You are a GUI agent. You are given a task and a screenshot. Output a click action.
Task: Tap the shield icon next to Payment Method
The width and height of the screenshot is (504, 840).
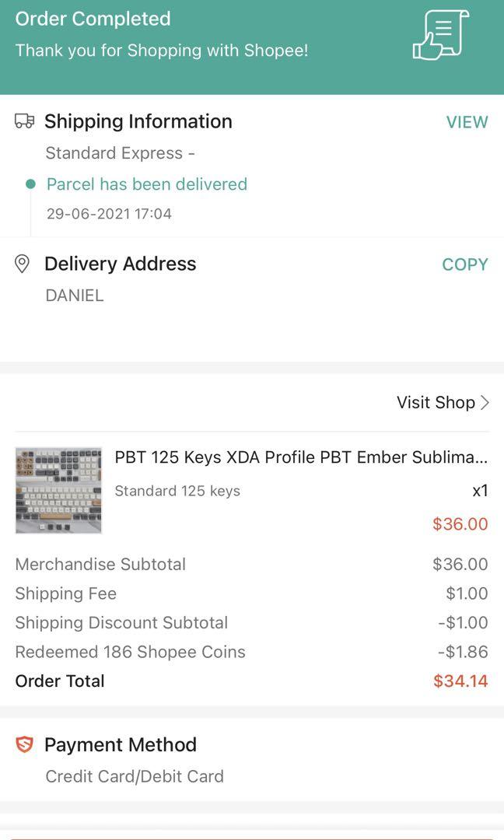click(x=23, y=744)
